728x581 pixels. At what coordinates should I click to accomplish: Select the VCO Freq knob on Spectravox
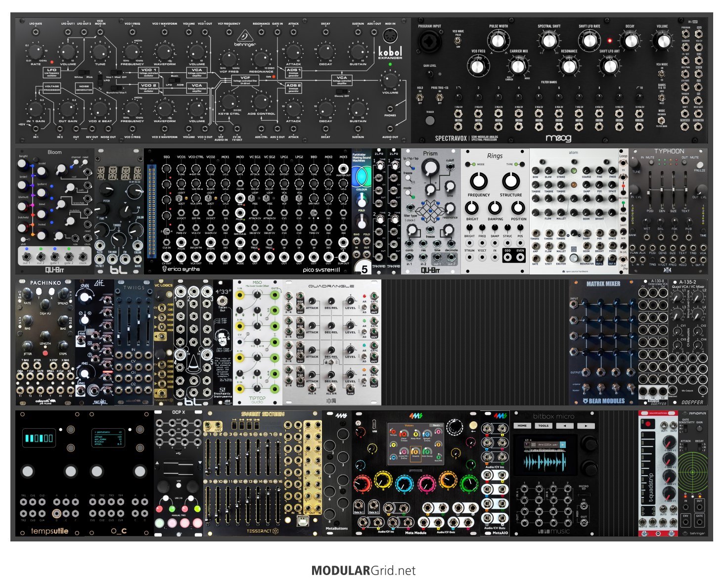[477, 66]
